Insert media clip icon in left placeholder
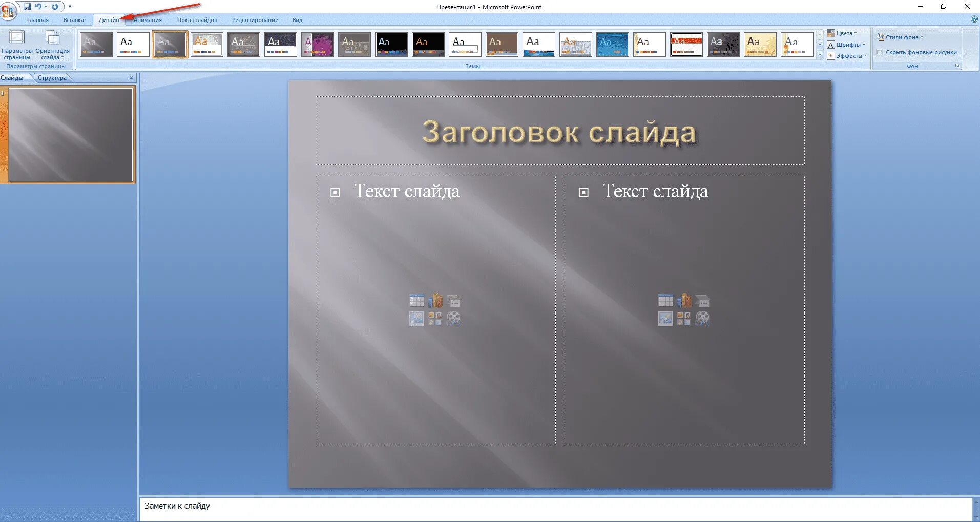The width and height of the screenshot is (980, 522). (453, 319)
